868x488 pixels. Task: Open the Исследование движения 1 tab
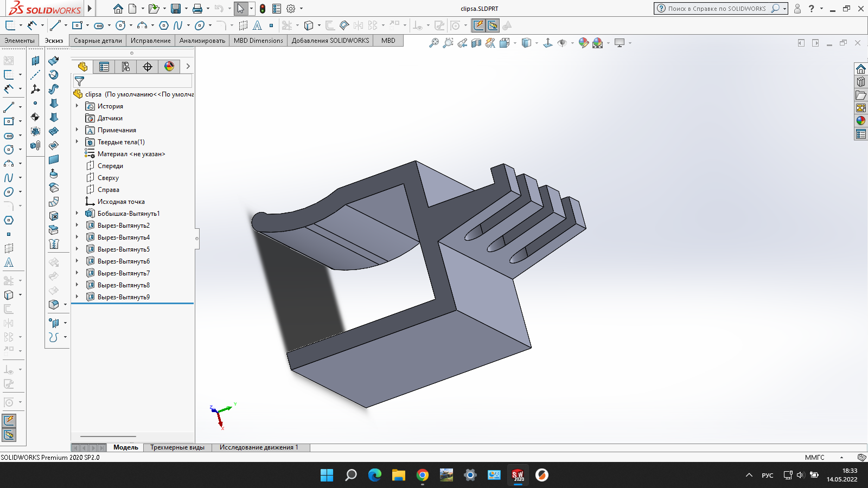pos(259,447)
